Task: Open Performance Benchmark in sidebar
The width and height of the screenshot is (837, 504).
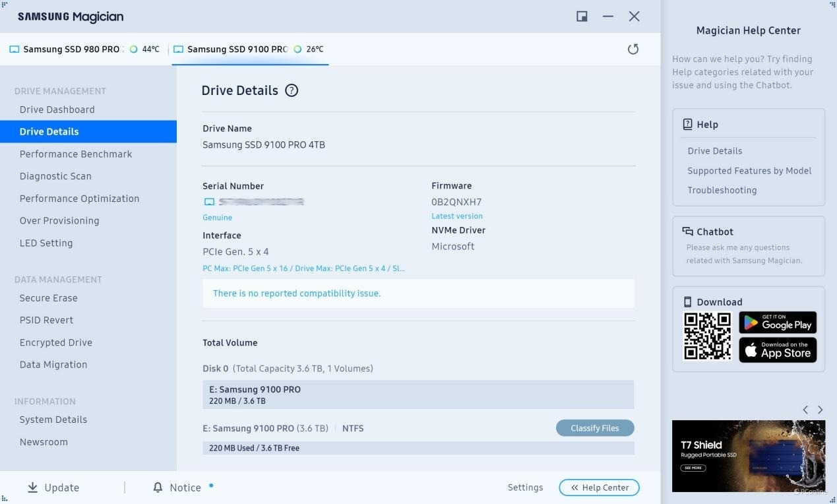Action: pyautogui.click(x=76, y=154)
